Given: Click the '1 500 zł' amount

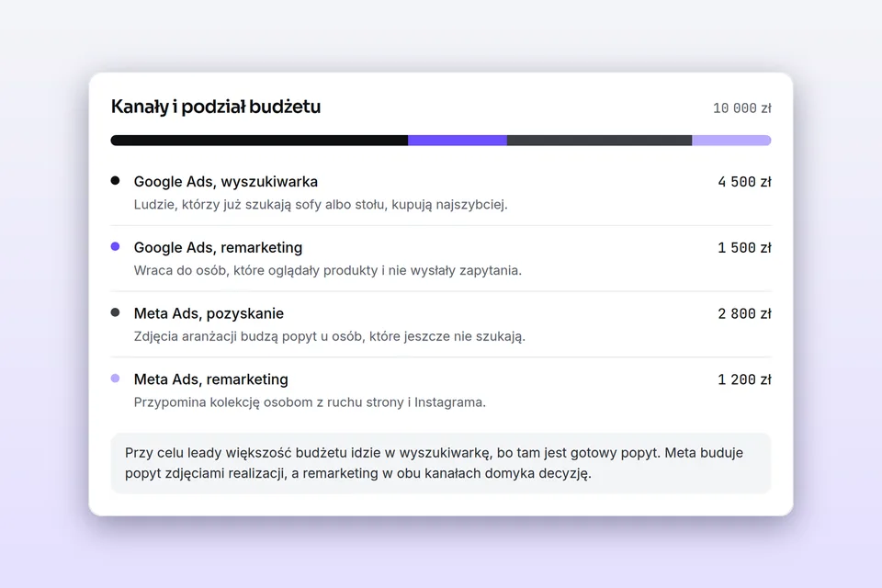Looking at the screenshot, I should click(x=744, y=247).
